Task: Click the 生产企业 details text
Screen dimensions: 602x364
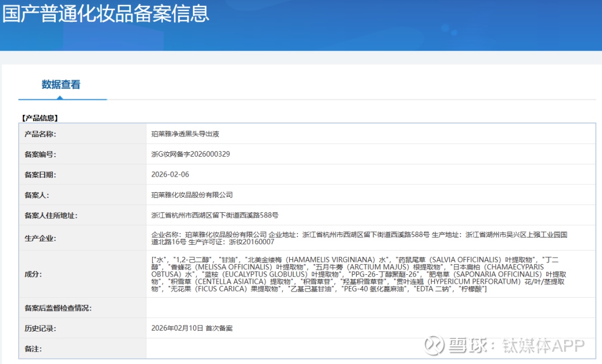Action: click(x=359, y=238)
